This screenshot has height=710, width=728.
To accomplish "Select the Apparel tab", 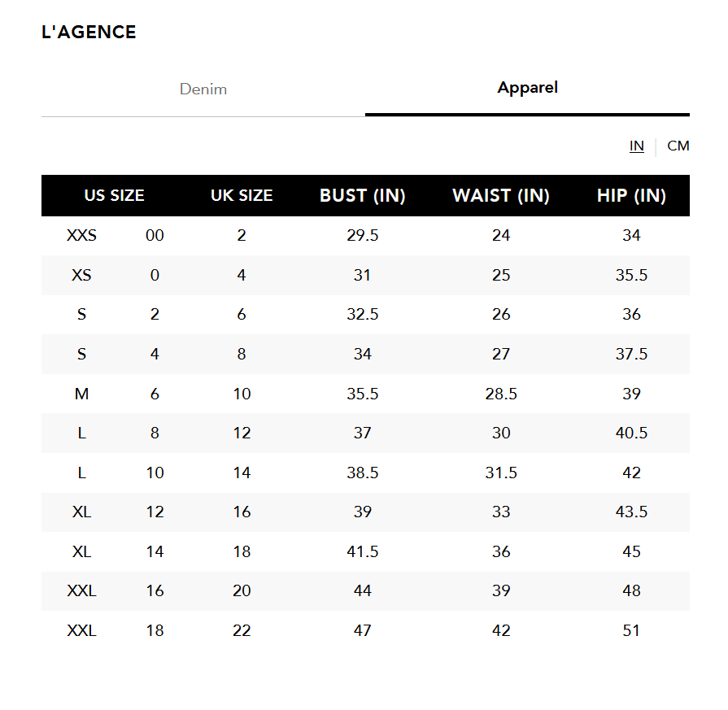I will coord(527,88).
